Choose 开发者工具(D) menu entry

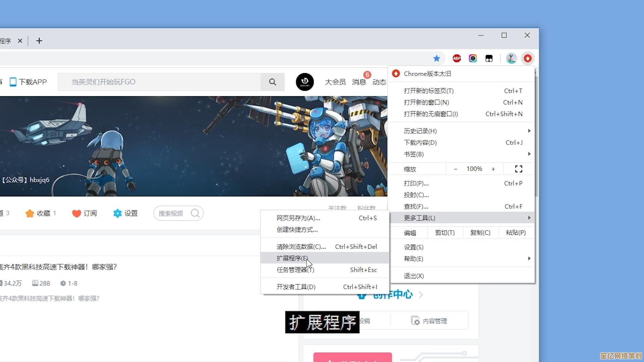click(x=296, y=287)
